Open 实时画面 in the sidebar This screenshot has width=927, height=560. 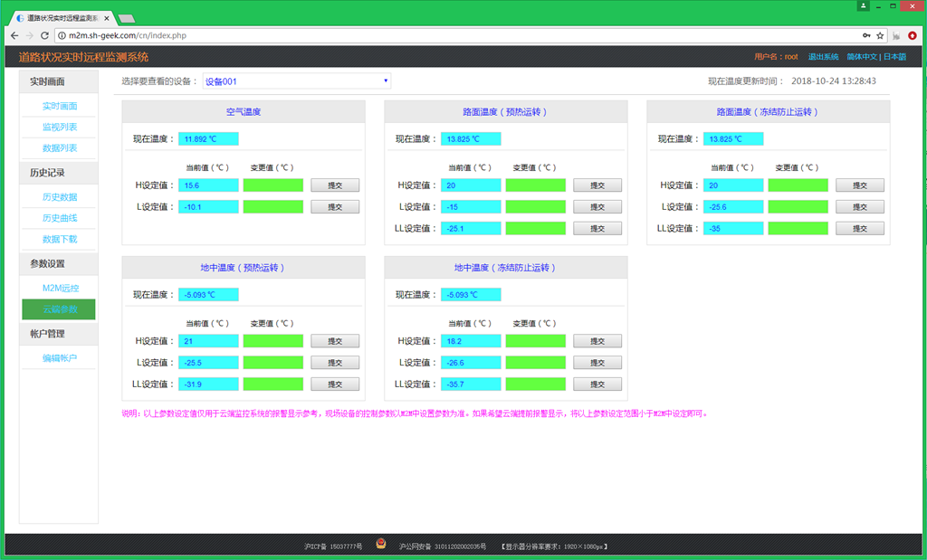pyautogui.click(x=60, y=106)
